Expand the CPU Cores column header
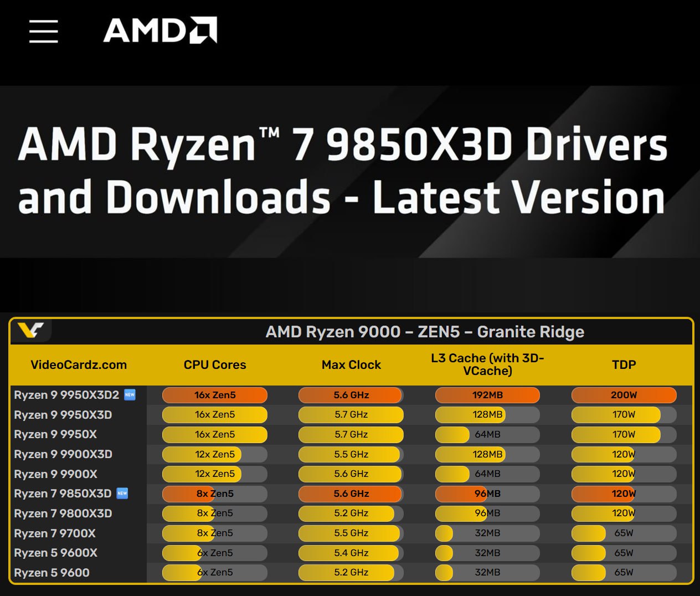This screenshot has width=700, height=596. 215,365
